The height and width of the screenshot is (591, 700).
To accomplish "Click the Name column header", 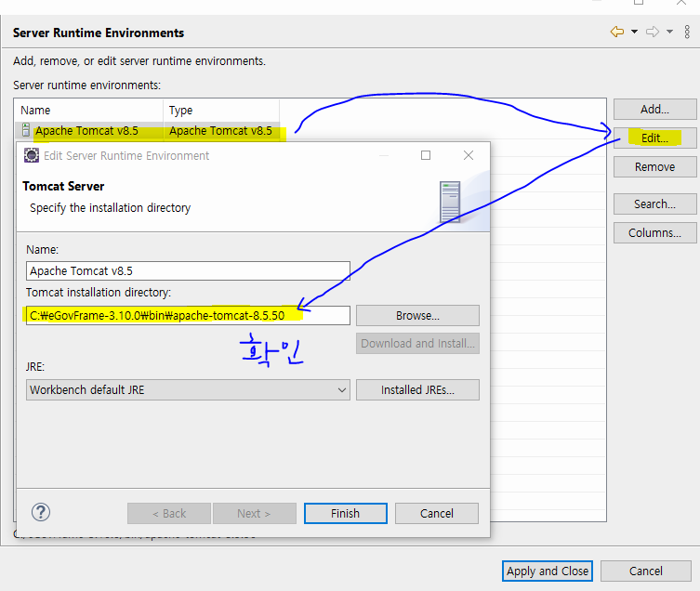I will pos(89,111).
